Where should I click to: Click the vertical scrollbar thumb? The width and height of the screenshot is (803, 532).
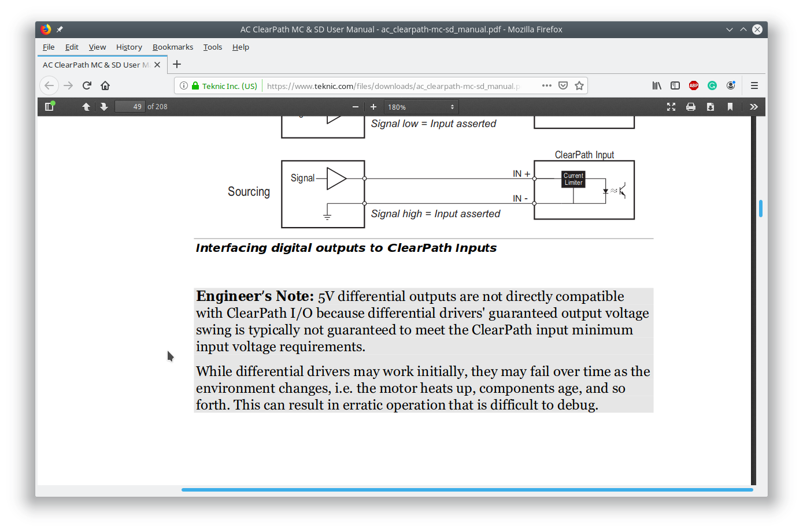pos(761,209)
